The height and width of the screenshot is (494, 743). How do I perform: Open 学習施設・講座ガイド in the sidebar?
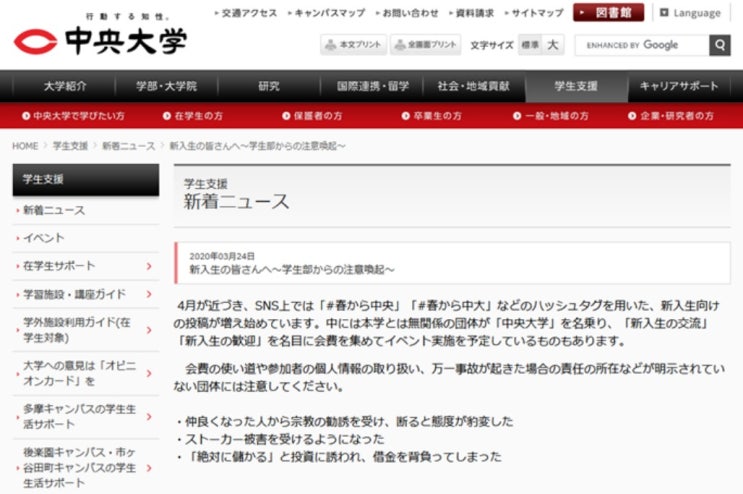pyautogui.click(x=74, y=294)
